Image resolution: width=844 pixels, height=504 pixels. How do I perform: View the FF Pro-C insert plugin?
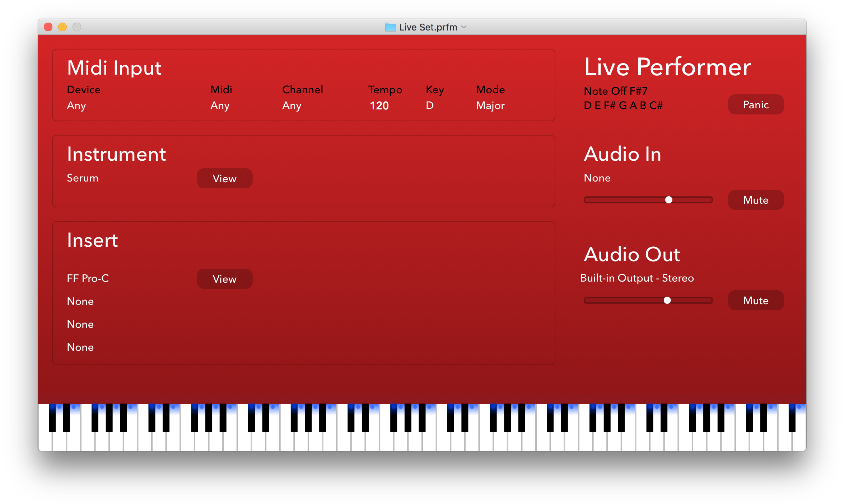click(224, 279)
